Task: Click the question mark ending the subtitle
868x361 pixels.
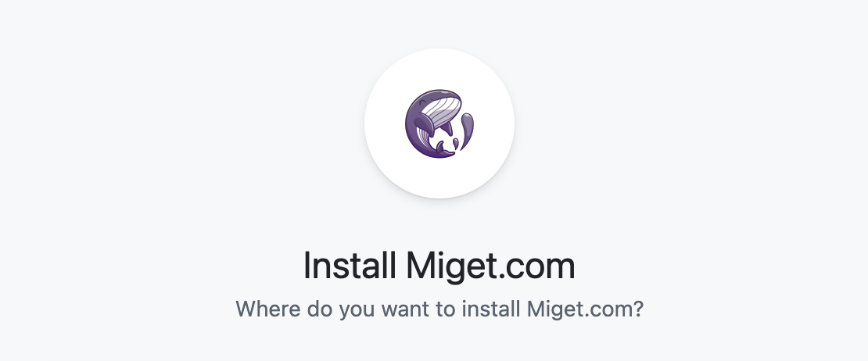Action: pyautogui.click(x=638, y=309)
